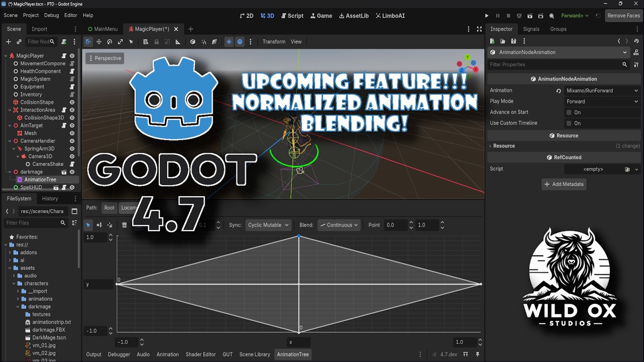Image resolution: width=644 pixels, height=362 pixels.
Task: Run the project with play button
Action: pos(487,16)
